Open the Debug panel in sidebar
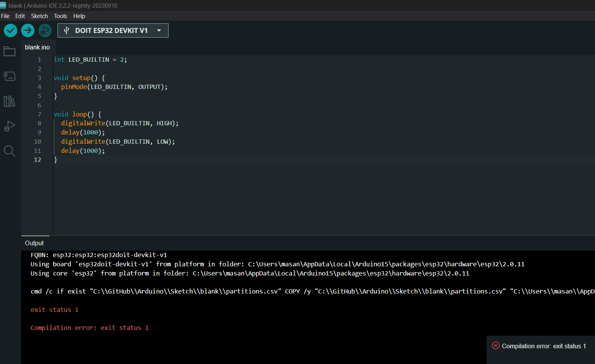The image size is (595, 364). coord(10,126)
